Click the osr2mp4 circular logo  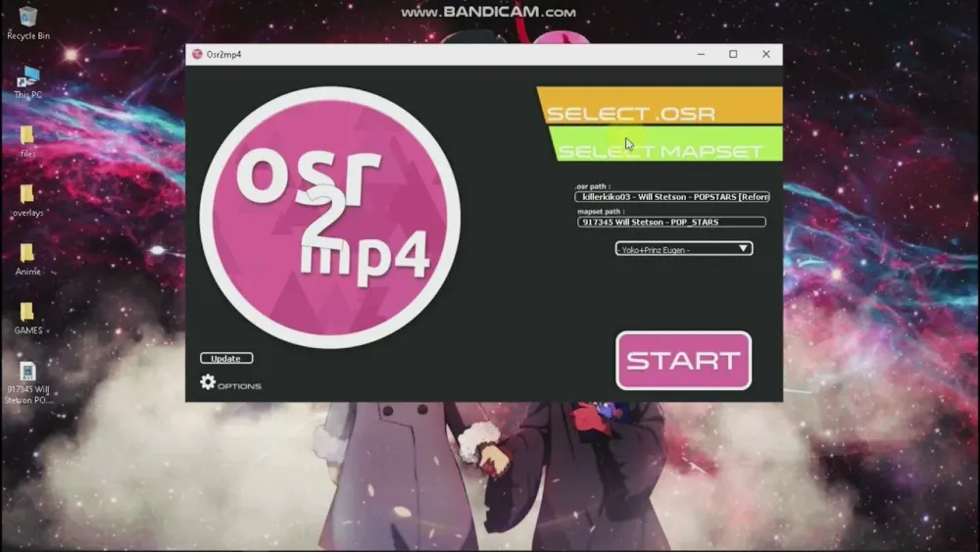pos(330,217)
